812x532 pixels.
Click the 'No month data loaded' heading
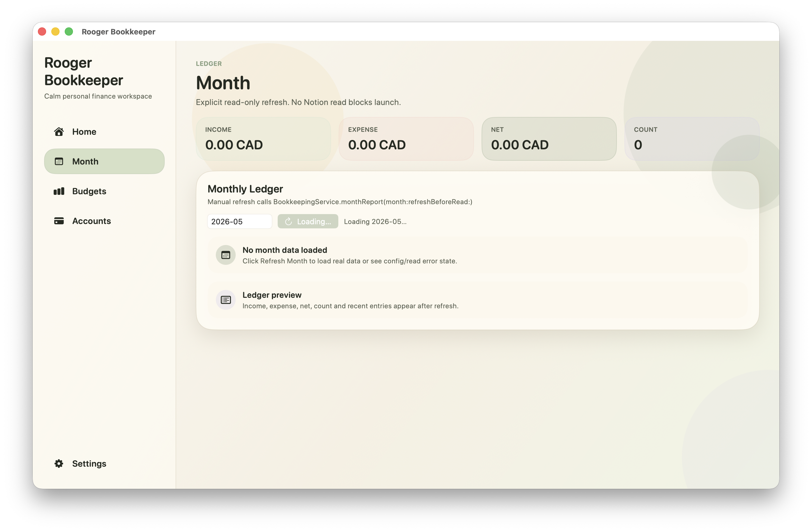pos(285,250)
